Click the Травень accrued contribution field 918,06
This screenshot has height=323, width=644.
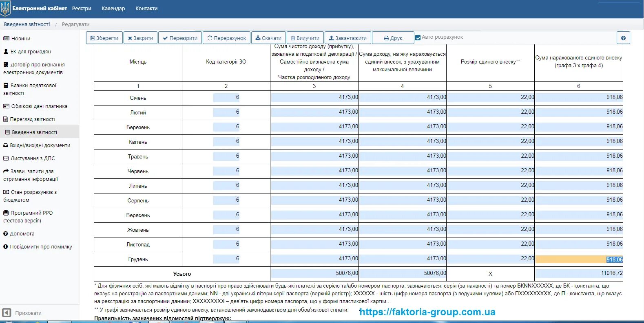click(x=579, y=156)
